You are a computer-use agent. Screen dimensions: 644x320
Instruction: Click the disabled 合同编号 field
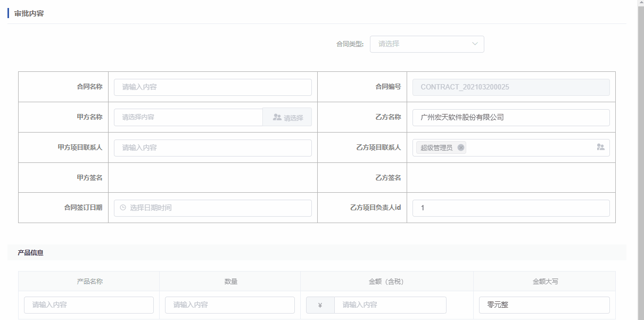click(x=510, y=87)
